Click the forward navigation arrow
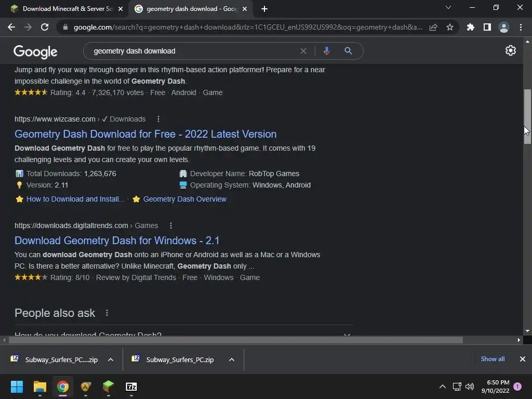 point(28,27)
